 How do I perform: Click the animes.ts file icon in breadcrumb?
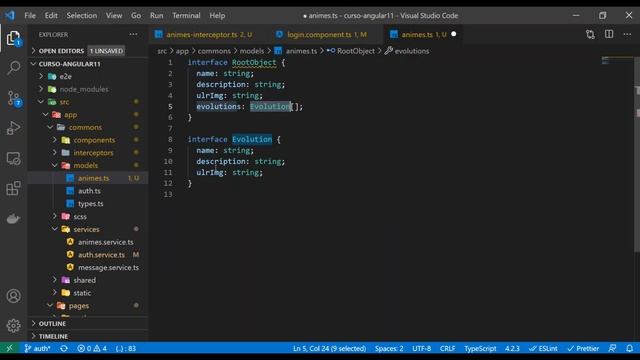[x=278, y=51]
